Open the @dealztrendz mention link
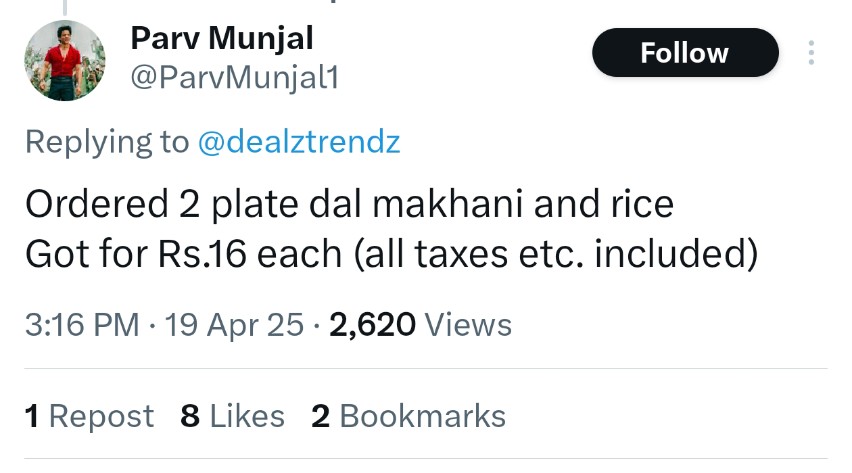 pyautogui.click(x=299, y=141)
